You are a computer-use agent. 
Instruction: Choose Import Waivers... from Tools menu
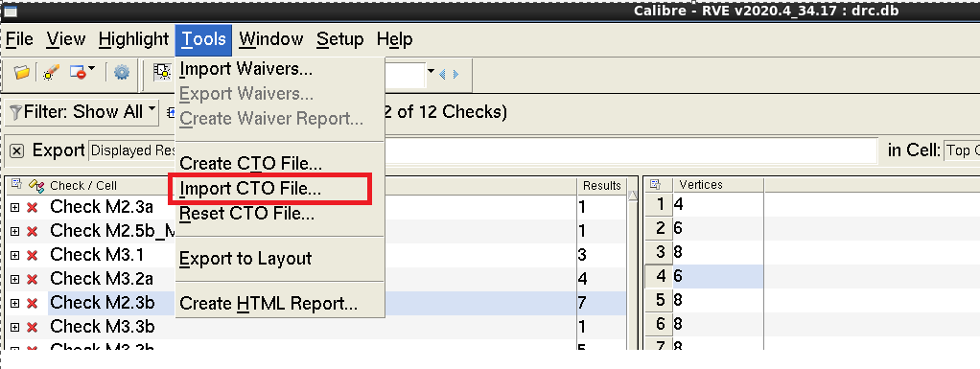(279, 69)
